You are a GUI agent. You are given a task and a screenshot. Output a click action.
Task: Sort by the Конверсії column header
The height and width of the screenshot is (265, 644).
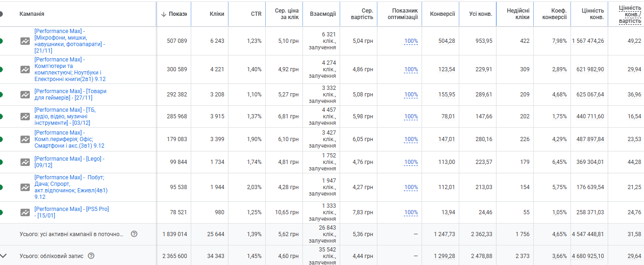click(443, 14)
